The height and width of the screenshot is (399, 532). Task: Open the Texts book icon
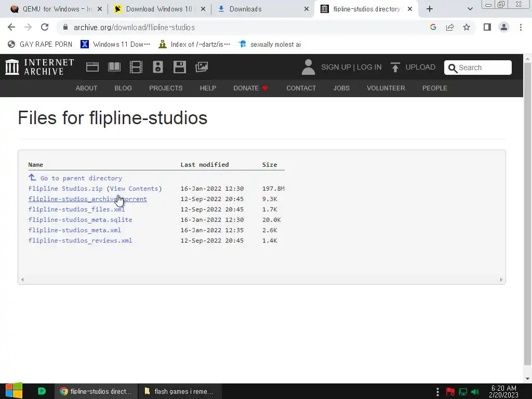point(114,67)
